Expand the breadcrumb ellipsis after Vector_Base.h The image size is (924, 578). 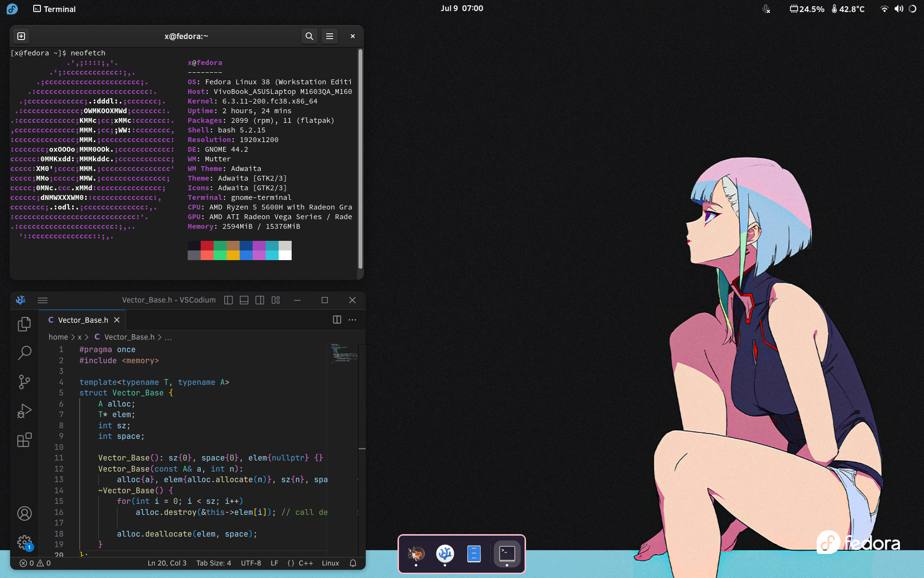[168, 338]
